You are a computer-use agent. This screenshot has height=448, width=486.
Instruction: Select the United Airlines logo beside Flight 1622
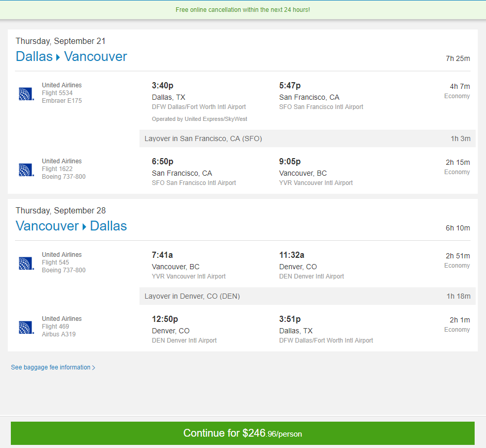point(26,169)
